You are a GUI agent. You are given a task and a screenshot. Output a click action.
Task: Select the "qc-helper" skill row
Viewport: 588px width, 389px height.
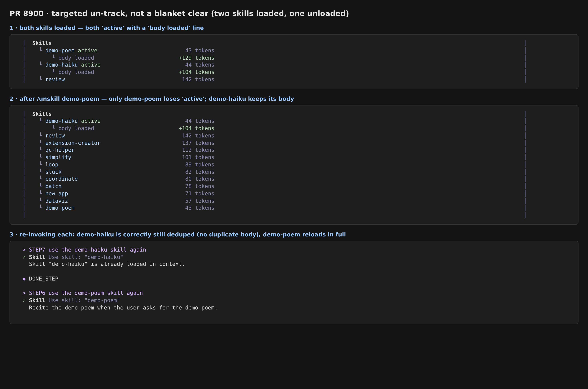click(x=60, y=150)
